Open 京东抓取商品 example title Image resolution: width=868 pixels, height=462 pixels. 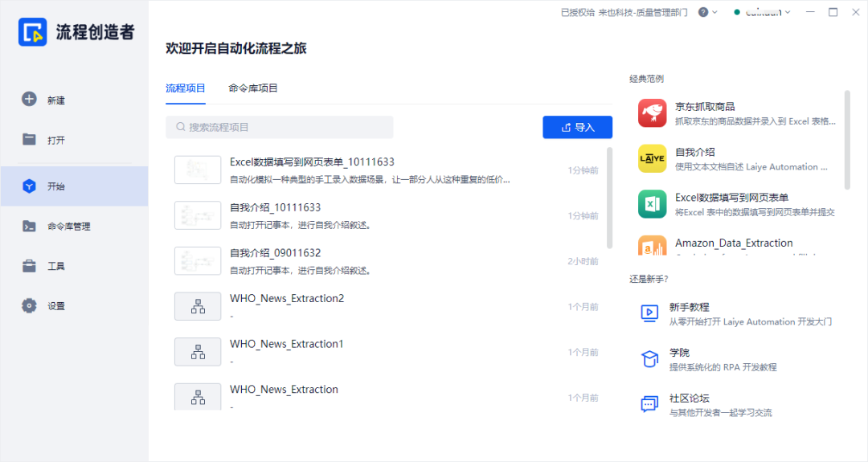click(x=705, y=106)
